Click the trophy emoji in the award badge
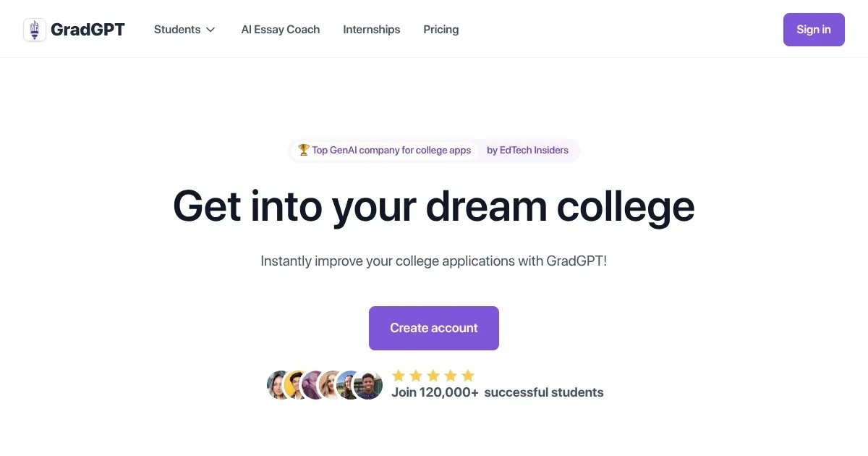 point(304,151)
